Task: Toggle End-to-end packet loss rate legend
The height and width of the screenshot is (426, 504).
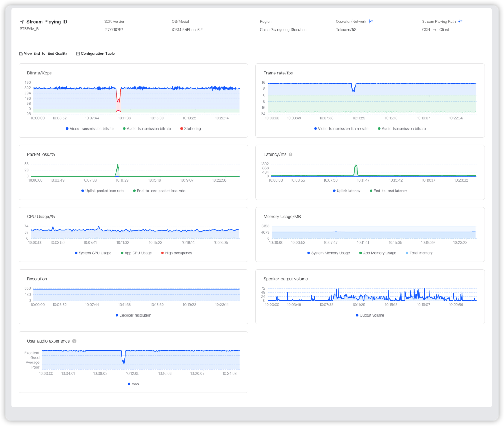Action: coord(159,191)
